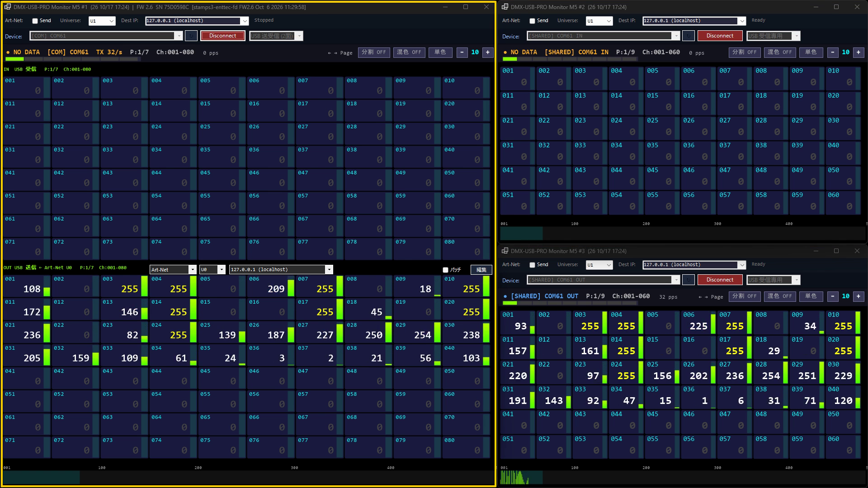Toggle 分割 OFF in Monitor #1 window

pyautogui.click(x=374, y=52)
